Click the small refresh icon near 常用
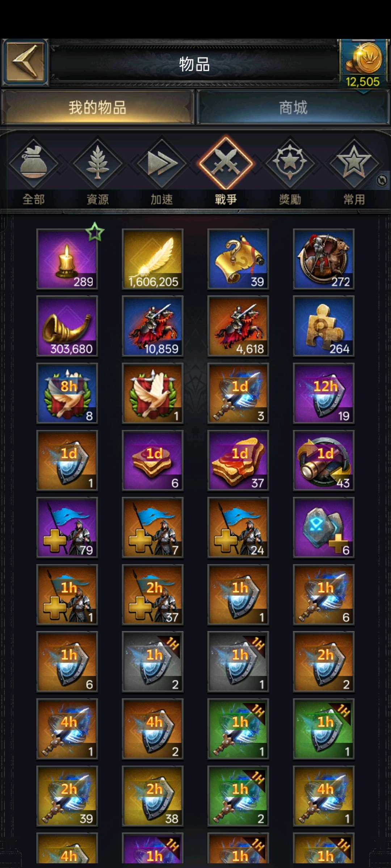This screenshot has width=391, height=868. 382,180
